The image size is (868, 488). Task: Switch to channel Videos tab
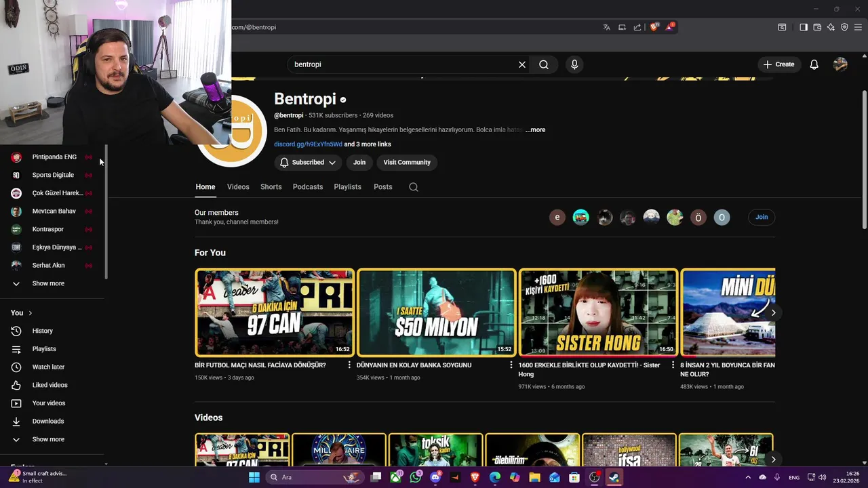click(238, 187)
